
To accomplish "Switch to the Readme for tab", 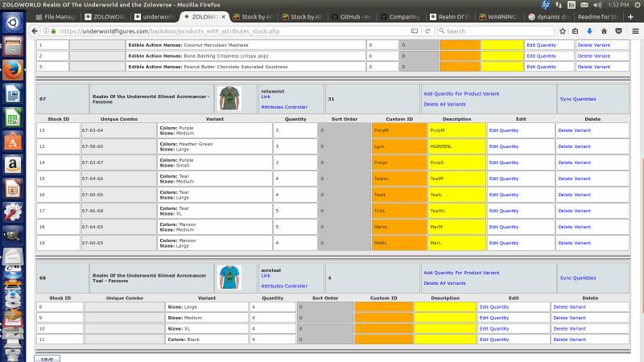I will [x=597, y=17].
